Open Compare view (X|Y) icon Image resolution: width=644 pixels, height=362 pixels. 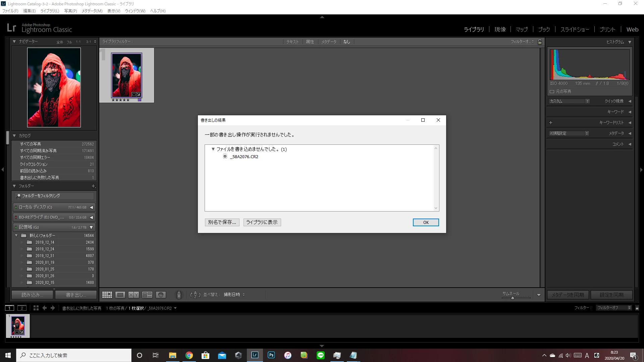(x=133, y=295)
